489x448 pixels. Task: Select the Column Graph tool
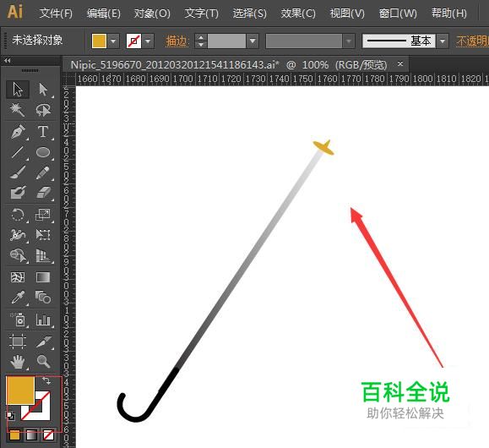point(43,320)
